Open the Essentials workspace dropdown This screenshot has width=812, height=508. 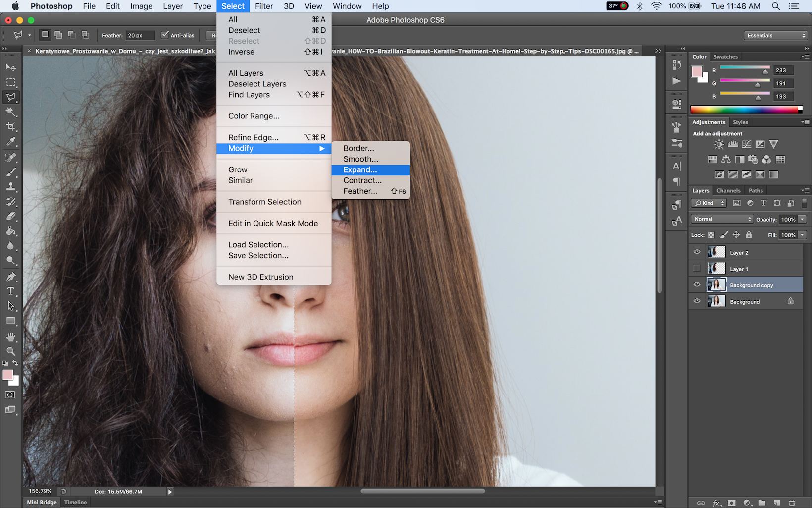point(775,35)
